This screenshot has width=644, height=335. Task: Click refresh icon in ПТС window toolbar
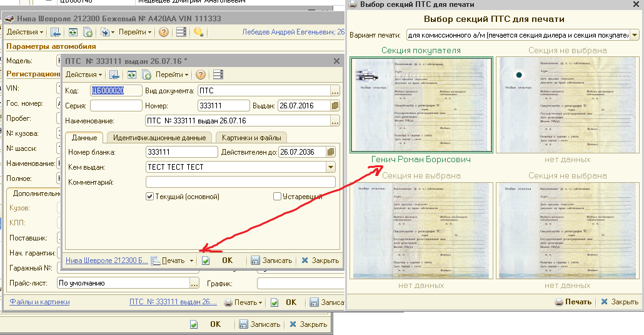pos(131,75)
